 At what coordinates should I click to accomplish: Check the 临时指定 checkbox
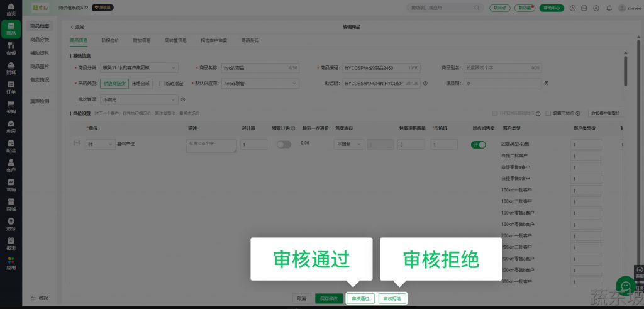[x=162, y=83]
